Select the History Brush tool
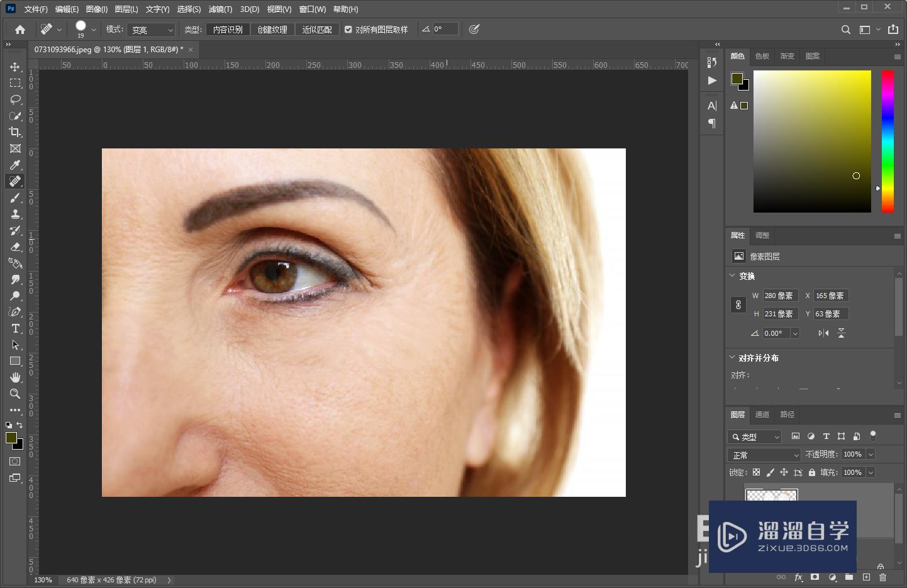907x588 pixels. pos(15,230)
